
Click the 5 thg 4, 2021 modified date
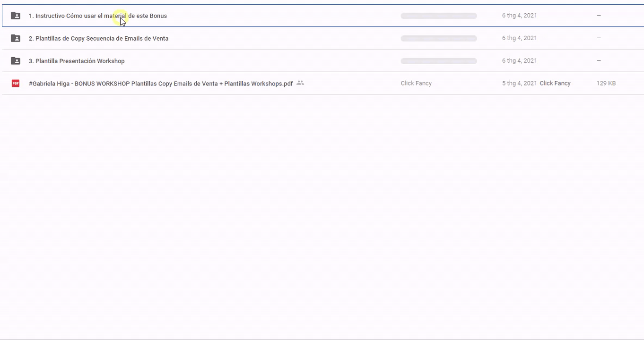[x=520, y=83]
